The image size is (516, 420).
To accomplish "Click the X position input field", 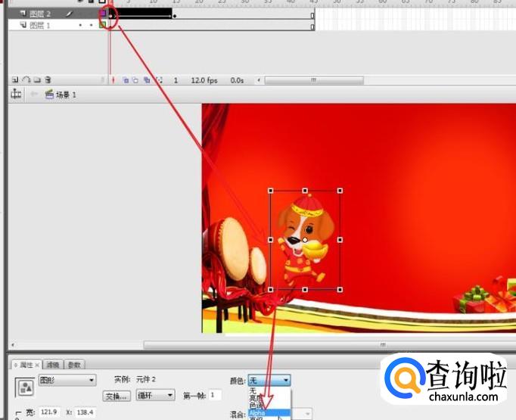I will [85, 412].
